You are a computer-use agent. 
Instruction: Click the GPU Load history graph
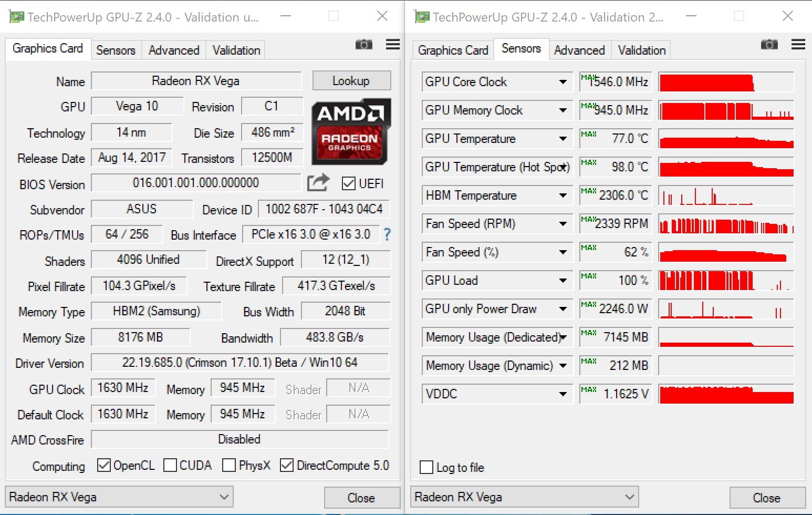(x=726, y=281)
